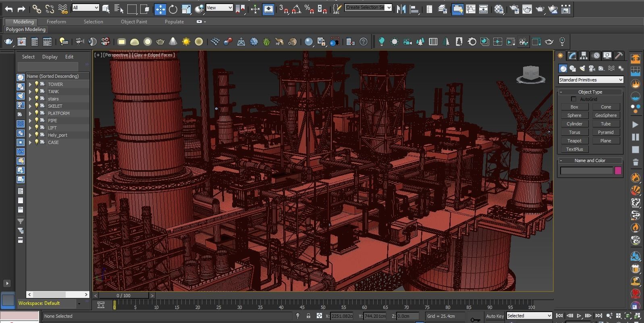This screenshot has height=323, width=644.
Task: Open the Selected key filter dropdown
Action: pyautogui.click(x=529, y=316)
